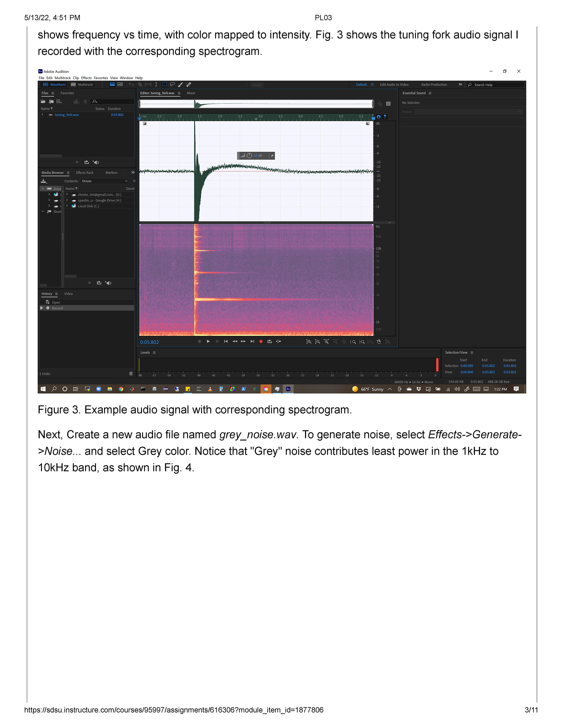The image size is (563, 728).
Task: Select Radio Production workspace
Action: pos(434,85)
